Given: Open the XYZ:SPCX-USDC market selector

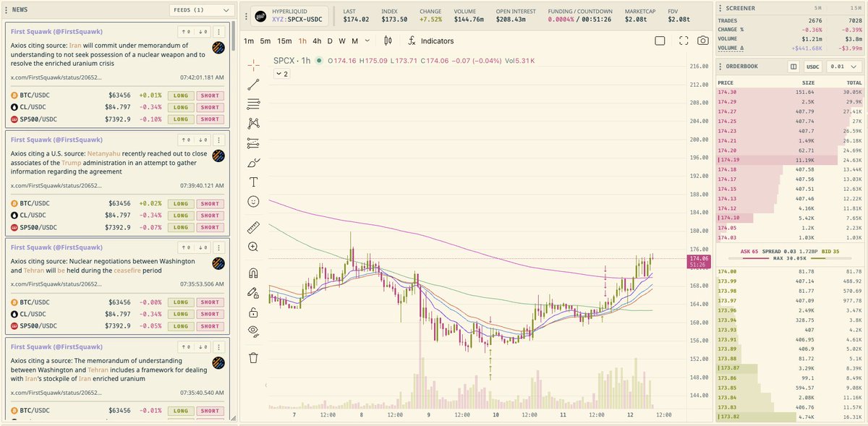Looking at the screenshot, I should click(x=288, y=16).
